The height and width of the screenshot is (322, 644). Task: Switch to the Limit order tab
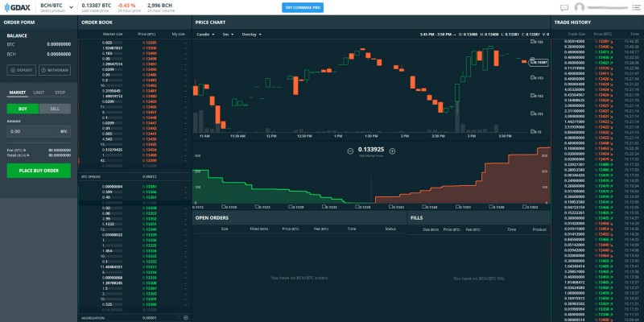(39, 93)
